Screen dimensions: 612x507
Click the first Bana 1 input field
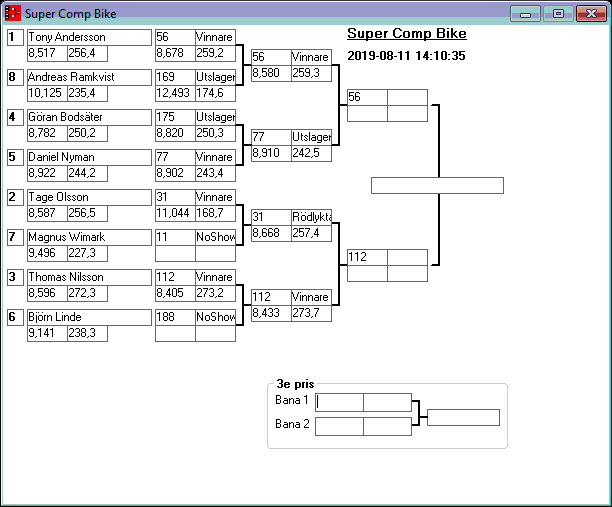coord(339,402)
